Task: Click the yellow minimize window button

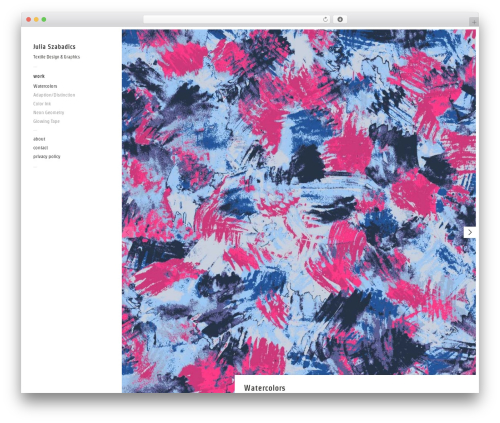Action: point(36,19)
